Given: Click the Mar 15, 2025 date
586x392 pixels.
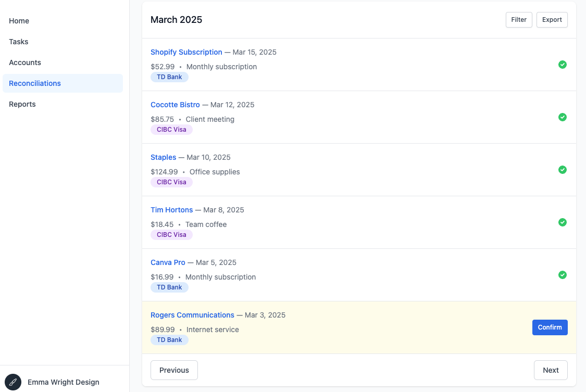Looking at the screenshot, I should coord(255,52).
